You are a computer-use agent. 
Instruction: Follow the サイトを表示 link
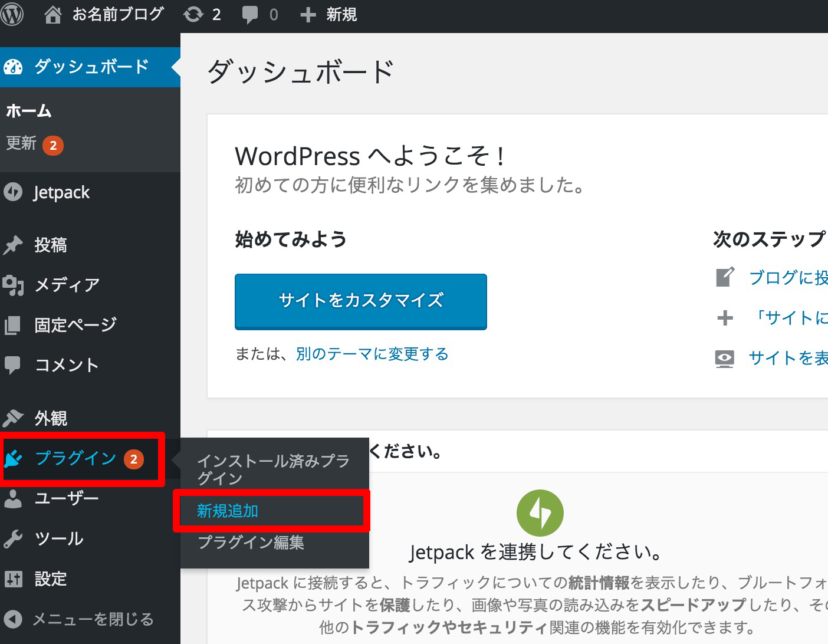click(x=788, y=358)
